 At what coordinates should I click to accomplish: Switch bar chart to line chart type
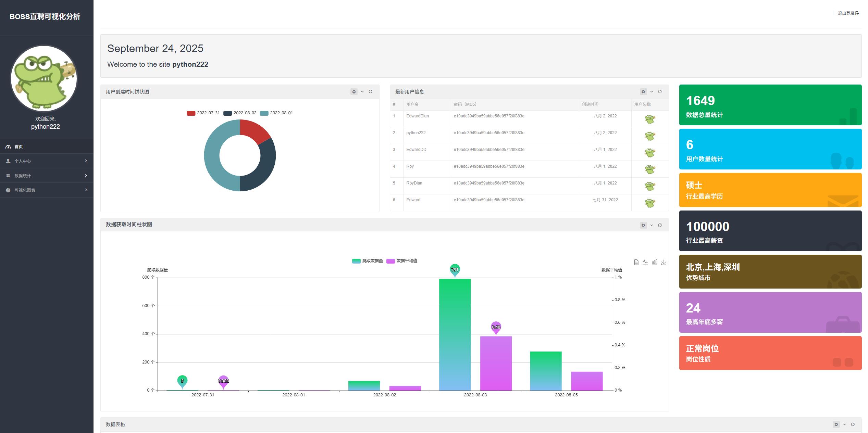645,262
